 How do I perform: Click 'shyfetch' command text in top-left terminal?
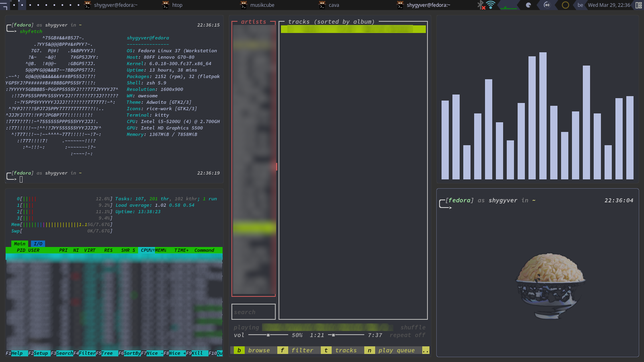(x=31, y=31)
